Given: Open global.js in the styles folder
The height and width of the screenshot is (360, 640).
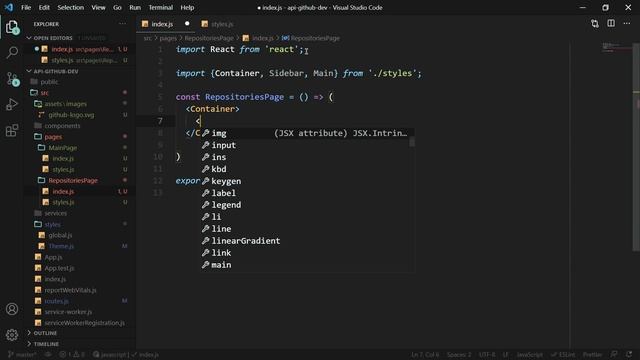Looking at the screenshot, I should pos(60,235).
